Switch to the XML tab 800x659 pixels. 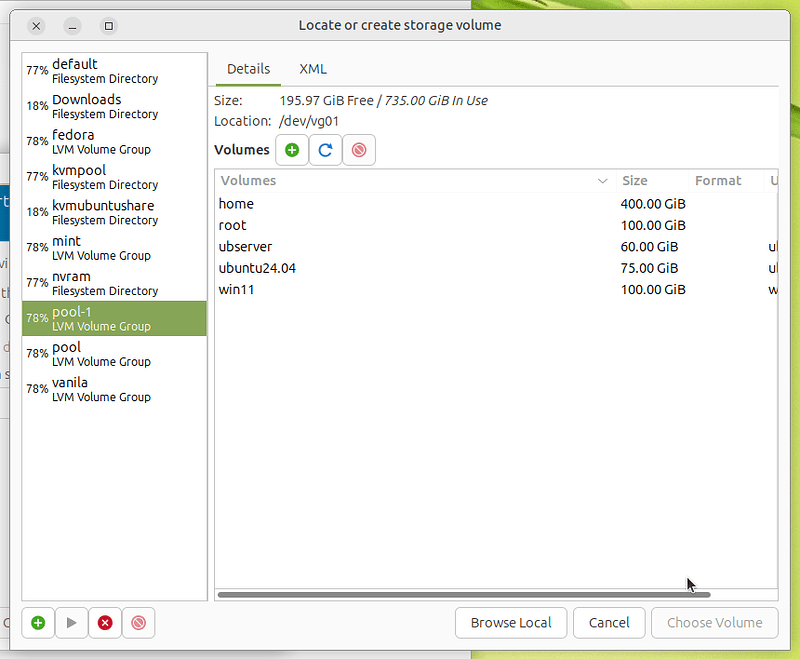click(x=313, y=69)
